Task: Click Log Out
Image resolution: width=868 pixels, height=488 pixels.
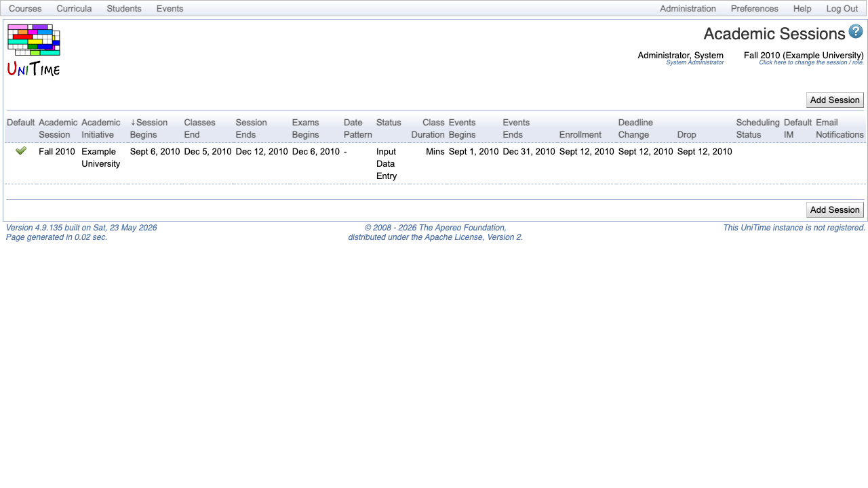Action: pyautogui.click(x=842, y=9)
